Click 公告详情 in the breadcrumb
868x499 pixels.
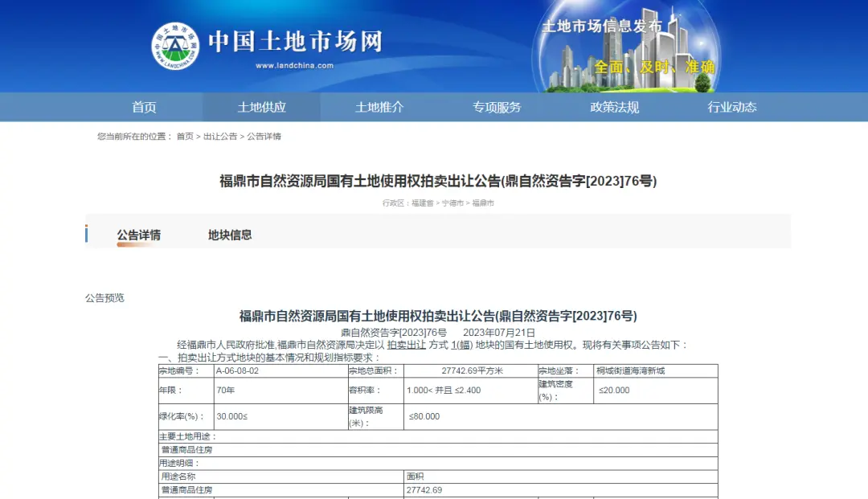click(x=264, y=136)
